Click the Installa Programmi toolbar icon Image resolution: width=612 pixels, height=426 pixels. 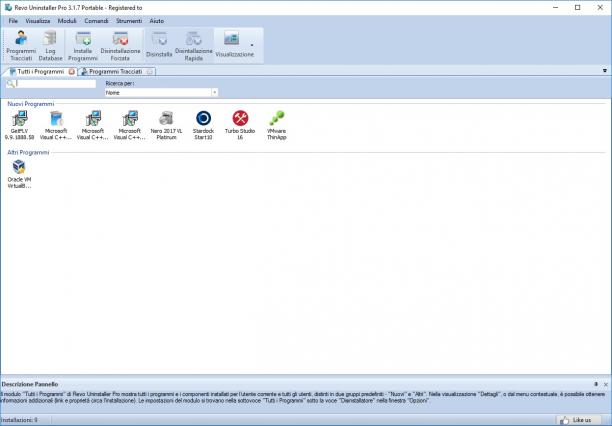(83, 45)
